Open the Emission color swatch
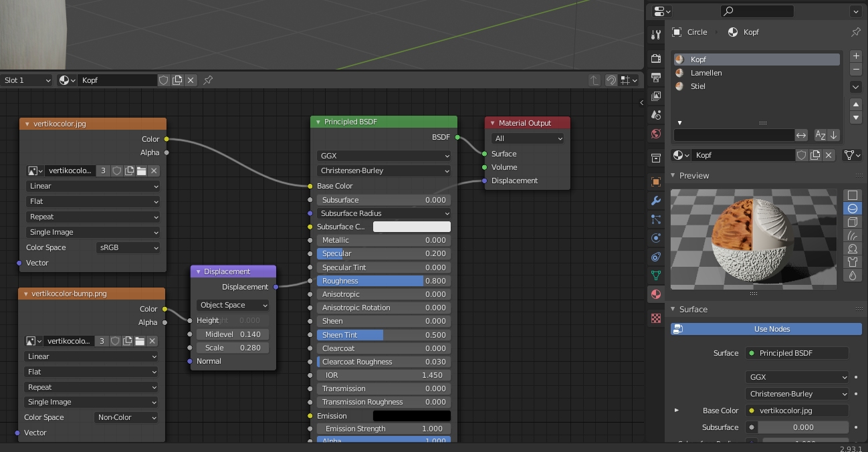Screen dimensions: 868x452 411,416
